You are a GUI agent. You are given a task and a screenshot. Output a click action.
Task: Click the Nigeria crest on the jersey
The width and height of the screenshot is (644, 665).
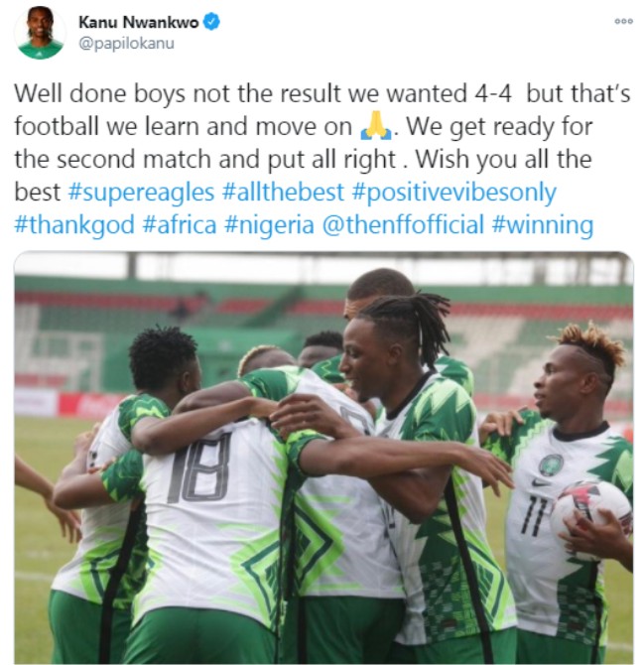(x=551, y=464)
